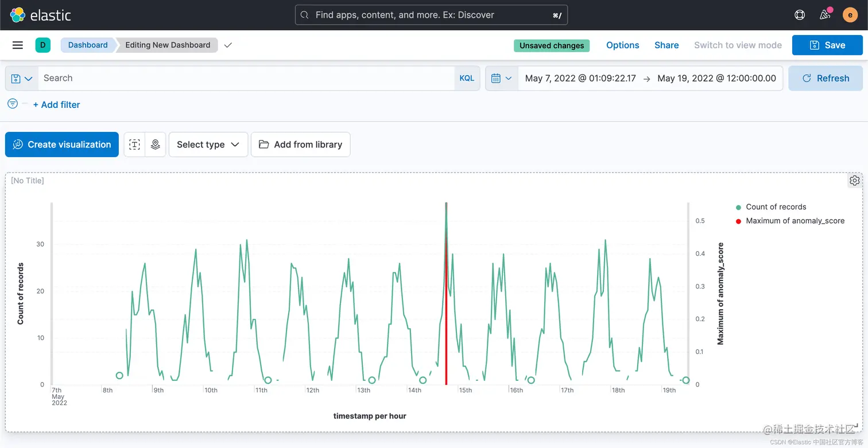Open the Select type dropdown
868x448 pixels.
tap(208, 145)
